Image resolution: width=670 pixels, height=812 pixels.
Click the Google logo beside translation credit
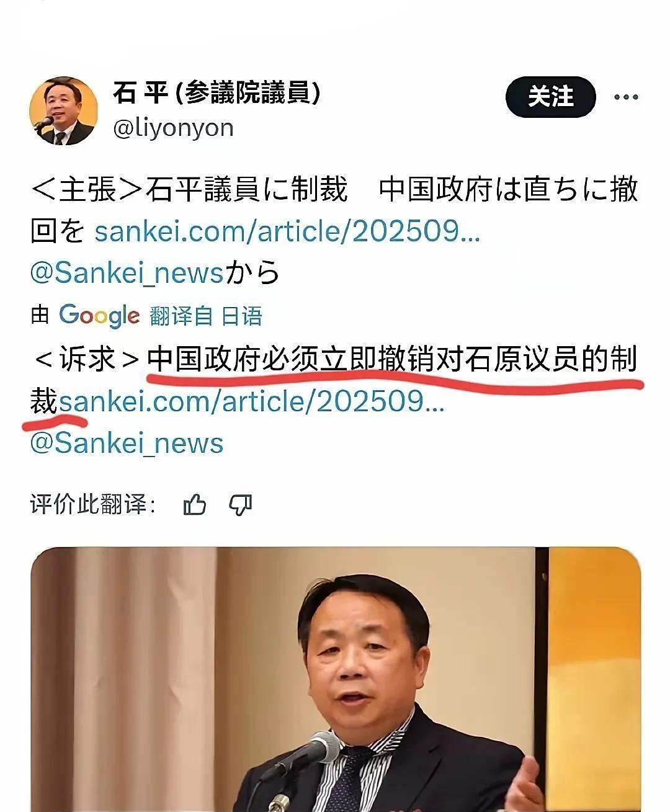99,316
